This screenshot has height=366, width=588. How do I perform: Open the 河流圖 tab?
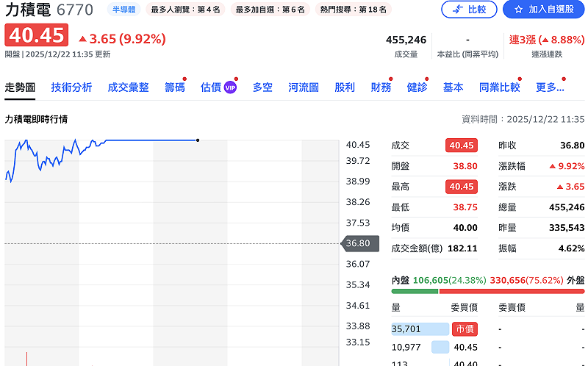point(304,87)
